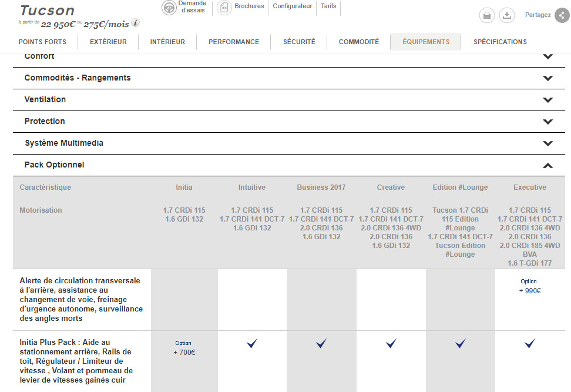571x392 pixels.
Task: Open the Spécifications tab
Action: click(x=500, y=42)
